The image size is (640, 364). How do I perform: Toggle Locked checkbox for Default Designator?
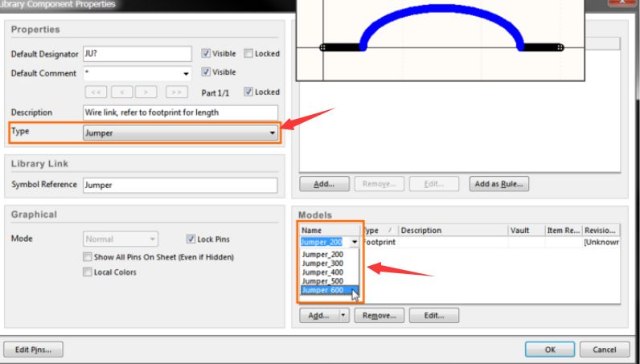tap(248, 54)
